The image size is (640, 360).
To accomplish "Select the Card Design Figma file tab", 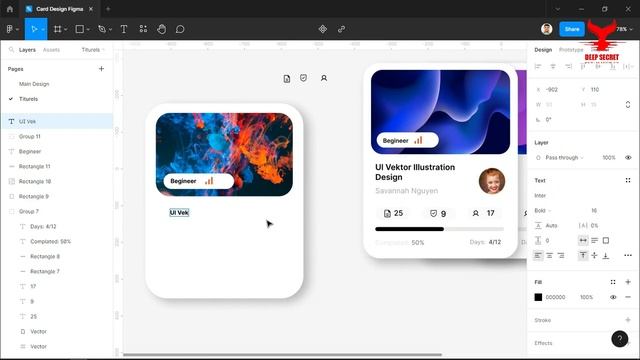I will (x=60, y=9).
